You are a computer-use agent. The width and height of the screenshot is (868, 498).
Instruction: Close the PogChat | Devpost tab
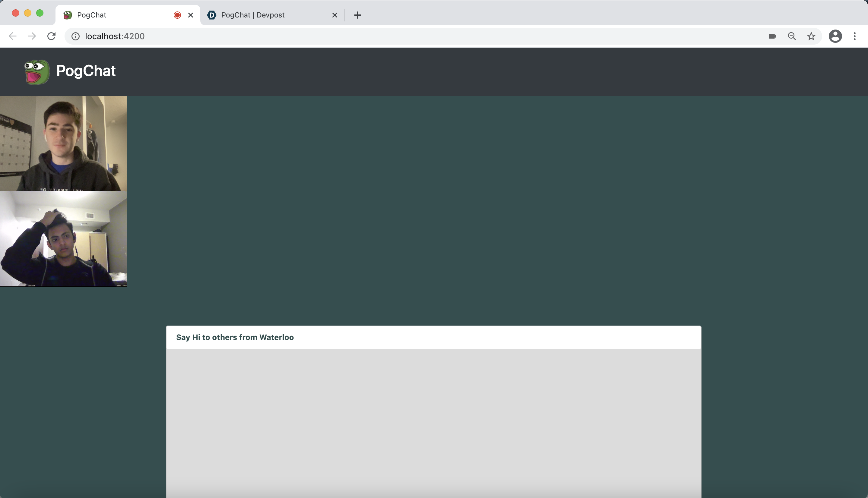334,15
